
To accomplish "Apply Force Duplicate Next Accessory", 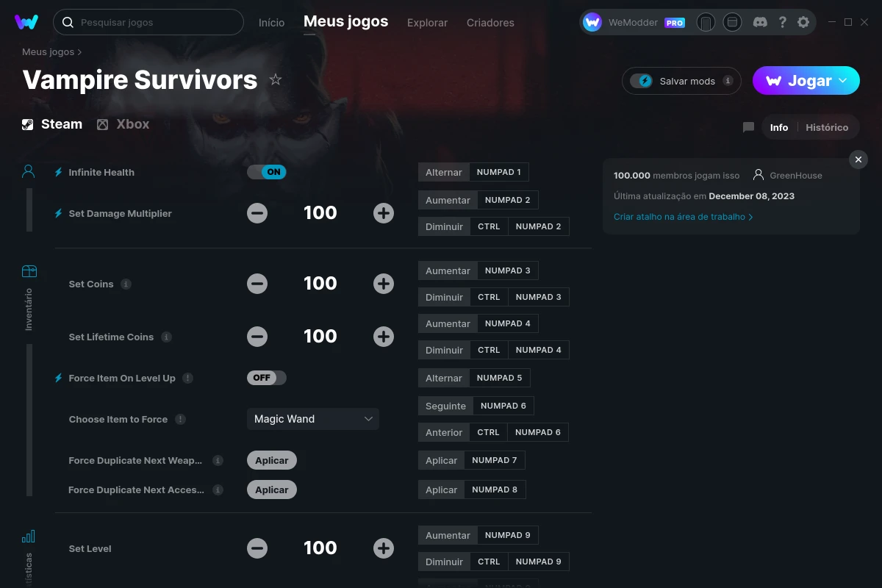I will click(272, 490).
